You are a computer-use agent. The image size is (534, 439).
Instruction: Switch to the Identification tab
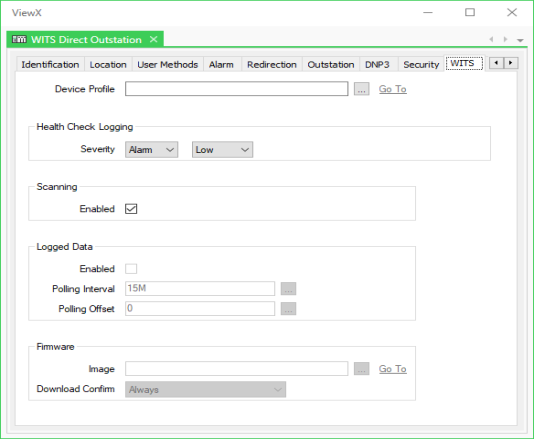(50, 64)
